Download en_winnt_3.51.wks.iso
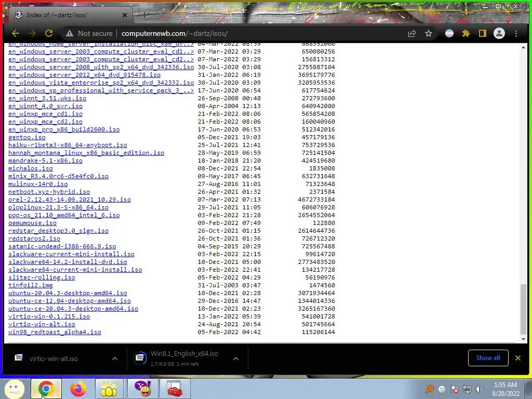The image size is (532, 399). [47, 98]
